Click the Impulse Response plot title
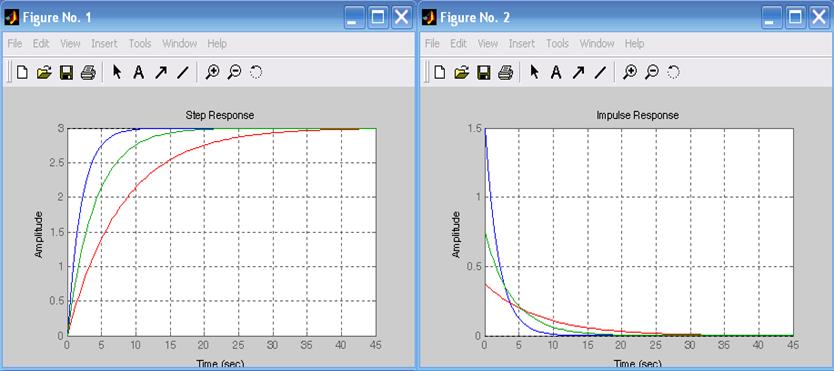The width and height of the screenshot is (834, 371). click(x=638, y=115)
